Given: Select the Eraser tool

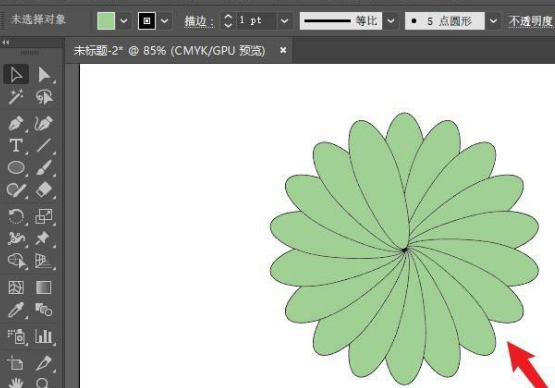Looking at the screenshot, I should point(44,190).
